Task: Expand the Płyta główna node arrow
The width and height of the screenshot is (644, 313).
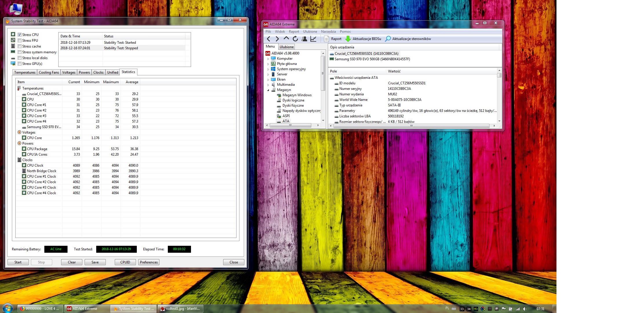Action: coord(268,64)
